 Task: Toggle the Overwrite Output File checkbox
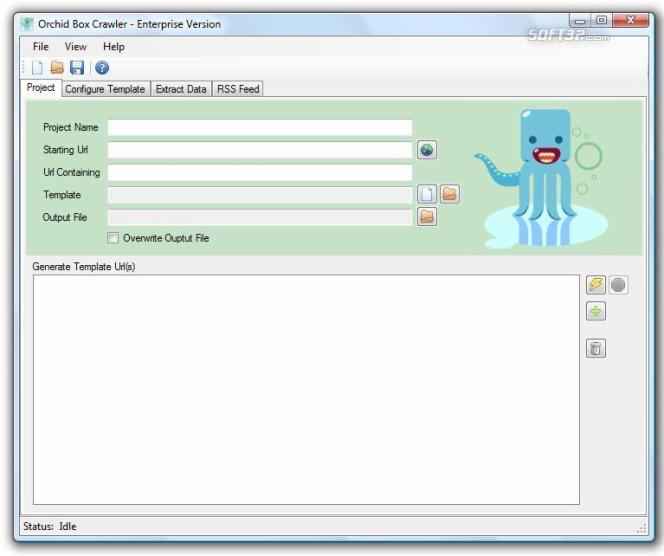coord(113,238)
